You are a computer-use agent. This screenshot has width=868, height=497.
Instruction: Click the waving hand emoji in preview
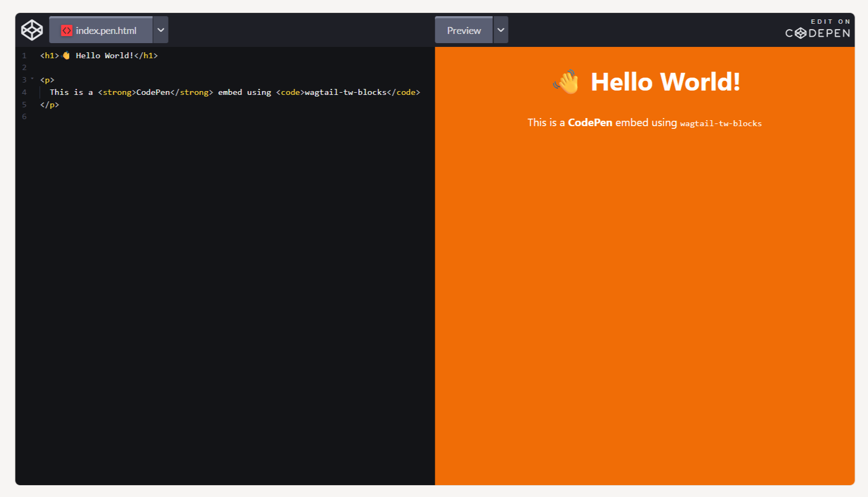[566, 82]
